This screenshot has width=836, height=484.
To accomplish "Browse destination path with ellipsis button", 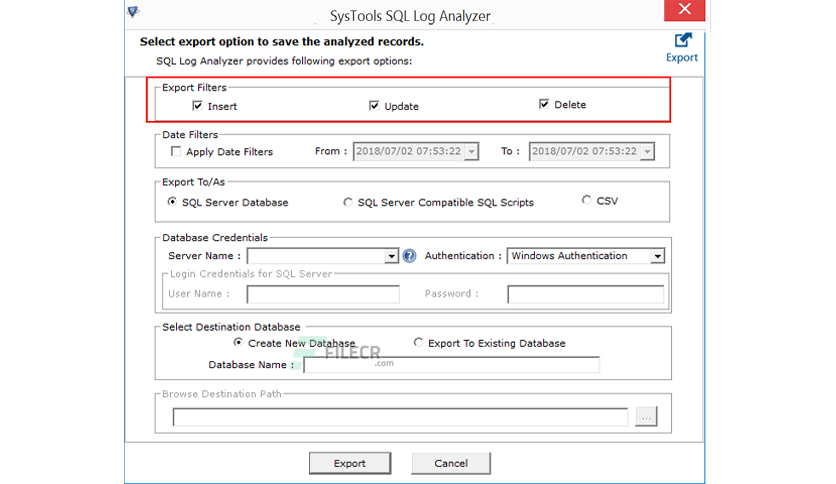I will pyautogui.click(x=646, y=417).
